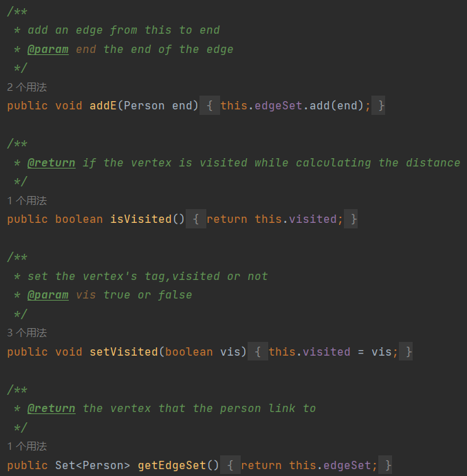Expand the setVisited method's opening fold brace
Image resolution: width=467 pixels, height=476 pixels.
click(258, 352)
